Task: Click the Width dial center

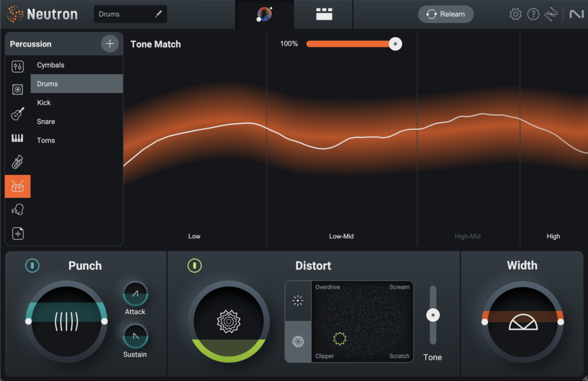Action: [x=523, y=322]
